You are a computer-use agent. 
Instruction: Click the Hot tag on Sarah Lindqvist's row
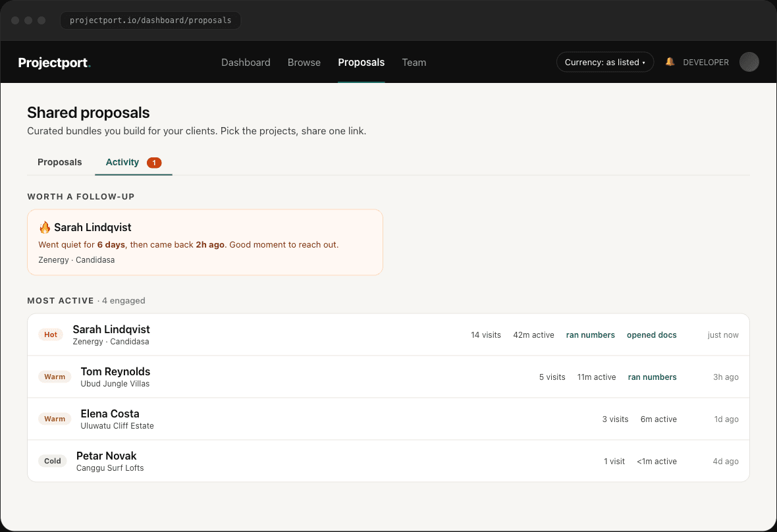(51, 334)
